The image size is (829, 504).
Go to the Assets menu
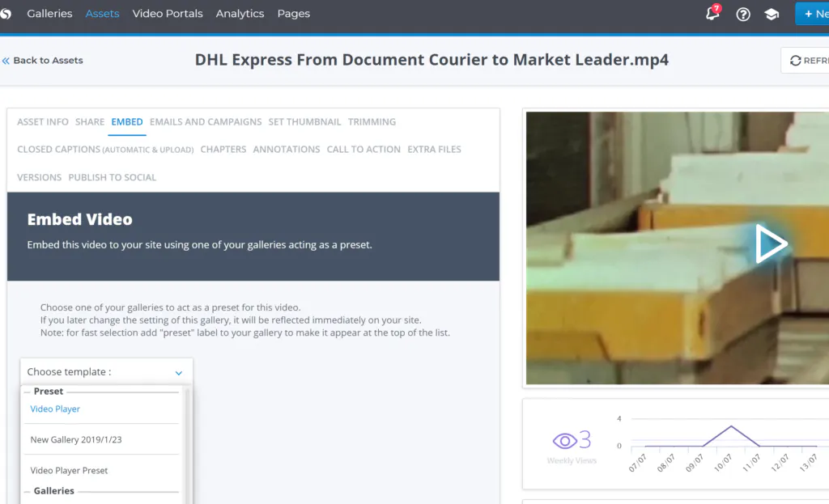[102, 14]
